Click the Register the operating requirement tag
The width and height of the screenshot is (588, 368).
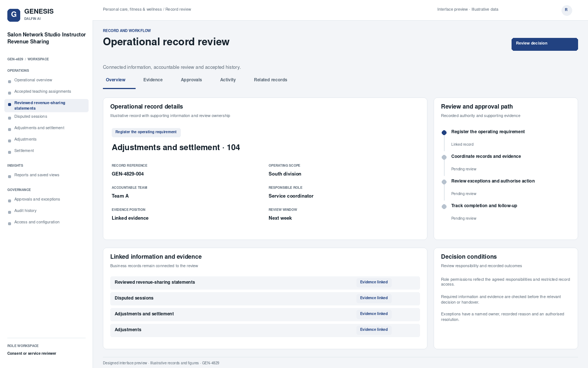click(x=146, y=132)
